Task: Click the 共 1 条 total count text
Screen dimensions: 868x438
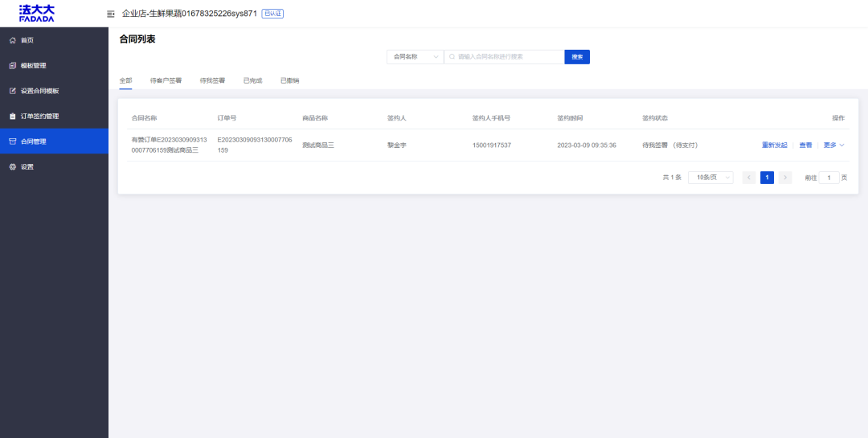Action: point(672,178)
